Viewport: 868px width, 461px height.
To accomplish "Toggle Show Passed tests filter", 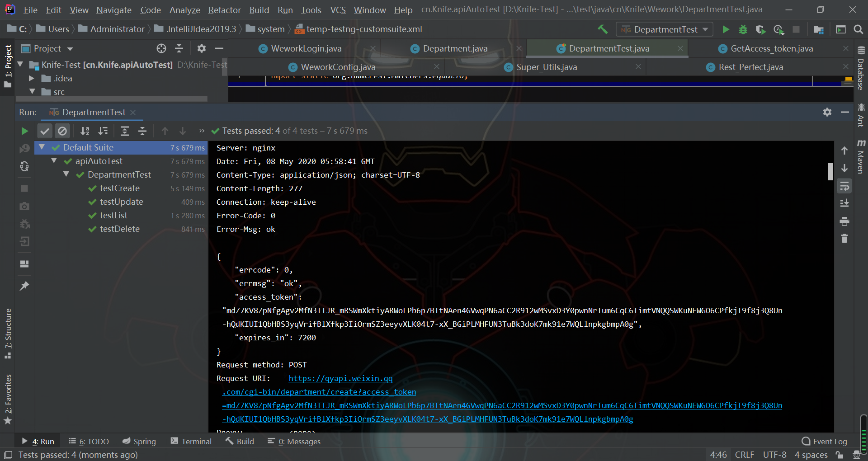I will [44, 131].
